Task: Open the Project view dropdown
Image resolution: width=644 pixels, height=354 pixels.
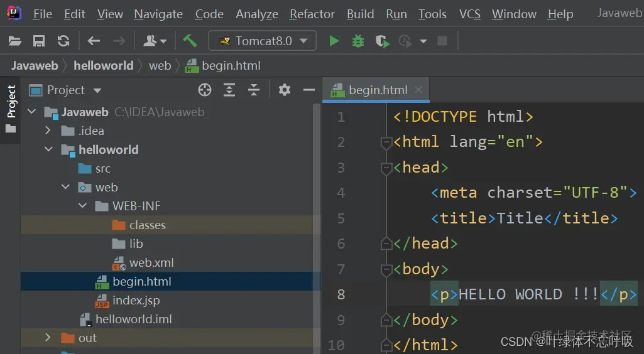Action: pyautogui.click(x=65, y=90)
